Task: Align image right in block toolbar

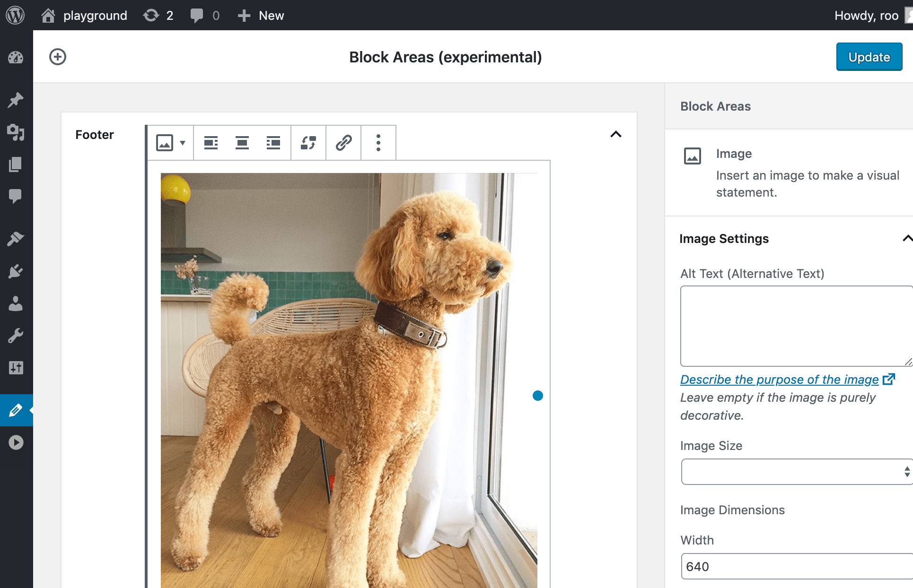Action: [x=273, y=143]
